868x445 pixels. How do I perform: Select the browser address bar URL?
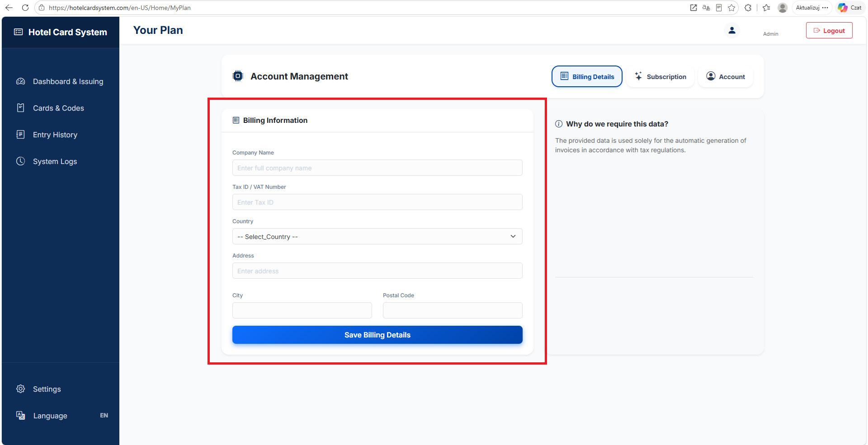(120, 8)
